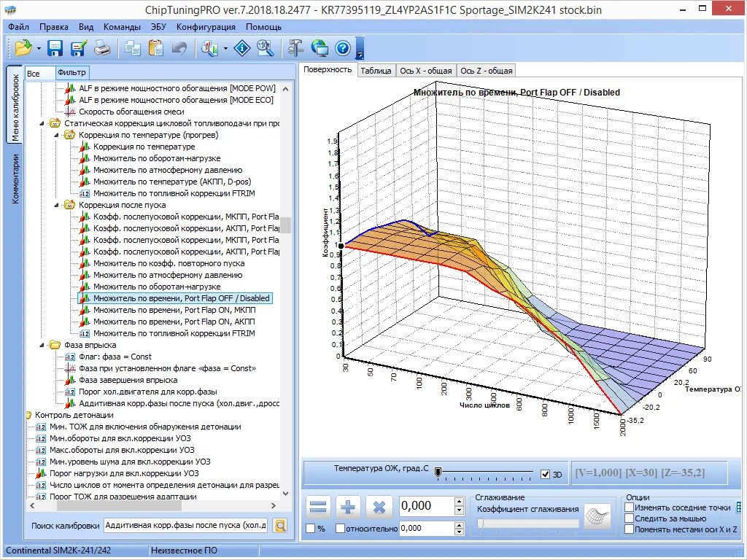Viewport: 747px width, 560px height.
Task: Open the dropdown next to chart compare icon
Action: click(225, 49)
